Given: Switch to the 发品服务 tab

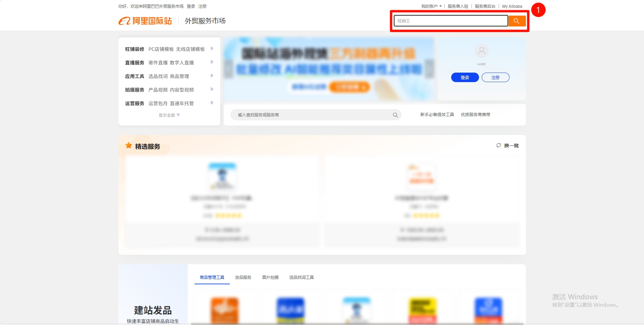Looking at the screenshot, I should point(243,278).
